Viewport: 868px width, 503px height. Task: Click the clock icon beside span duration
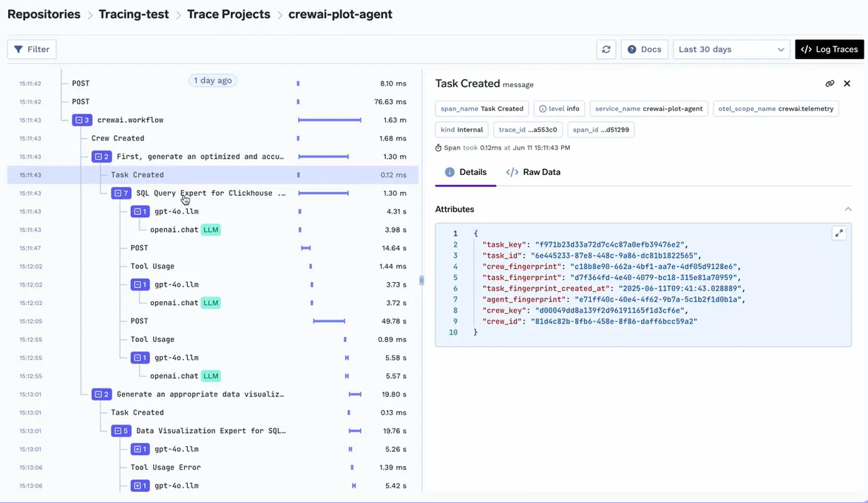438,147
